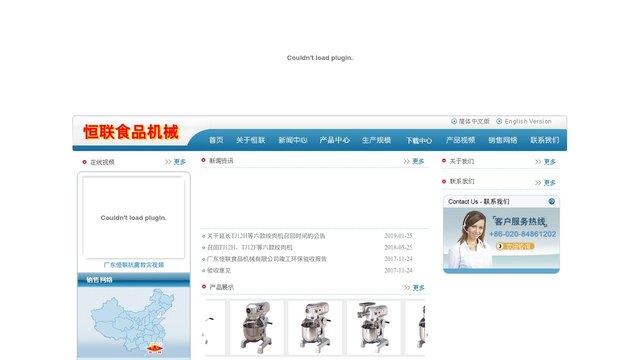The image size is (640, 360).
Task: Click the phone number +86-020-84861202
Action: [x=522, y=234]
